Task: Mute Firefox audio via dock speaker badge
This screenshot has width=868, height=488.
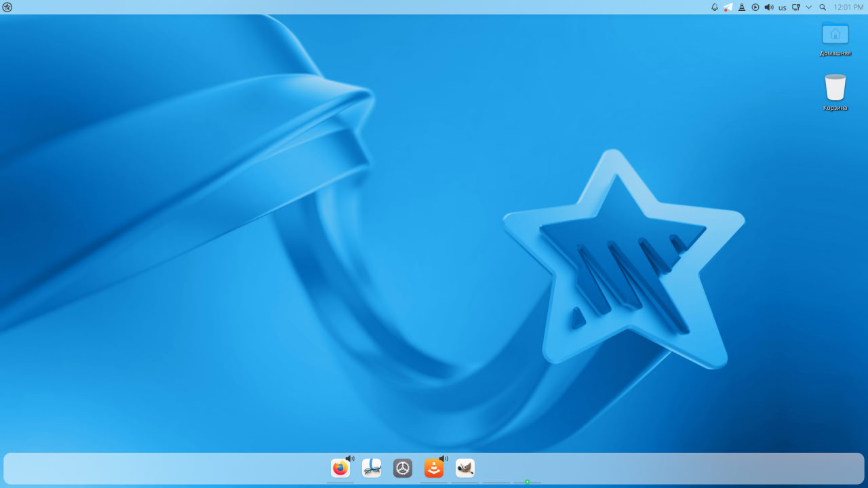Action: tap(350, 459)
